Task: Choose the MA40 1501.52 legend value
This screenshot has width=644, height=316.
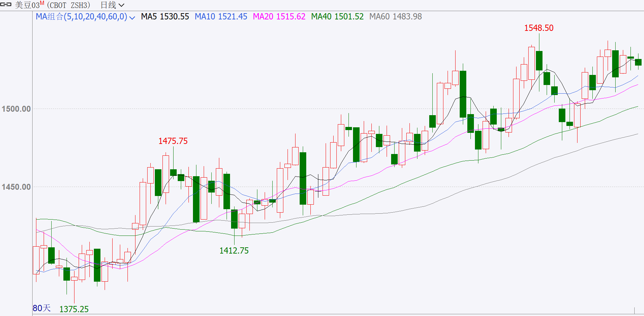Action: [x=337, y=17]
